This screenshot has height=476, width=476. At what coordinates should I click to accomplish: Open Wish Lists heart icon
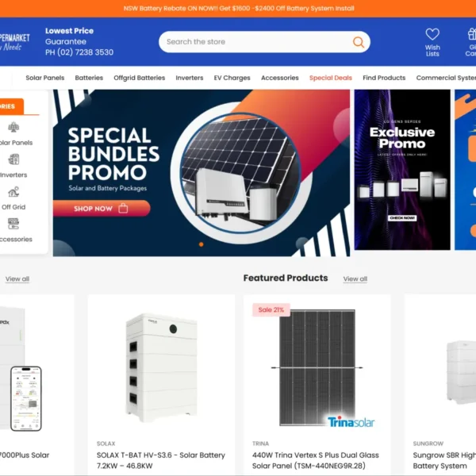tap(432, 34)
